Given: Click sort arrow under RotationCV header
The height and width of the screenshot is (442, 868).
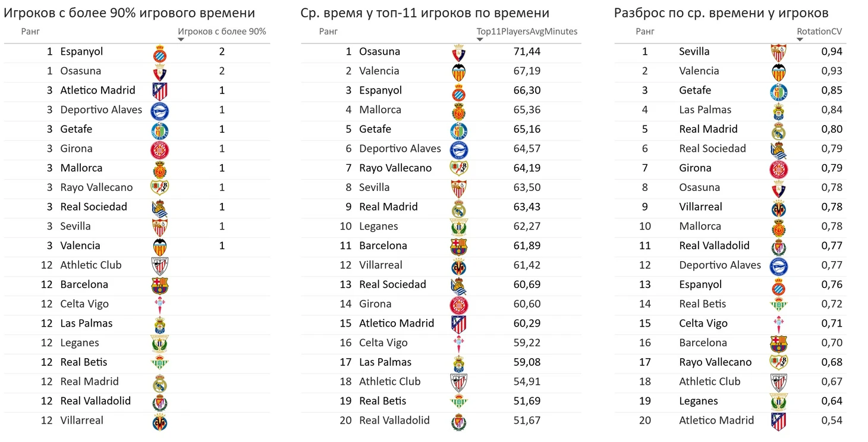Looking at the screenshot, I should pyautogui.click(x=800, y=40).
